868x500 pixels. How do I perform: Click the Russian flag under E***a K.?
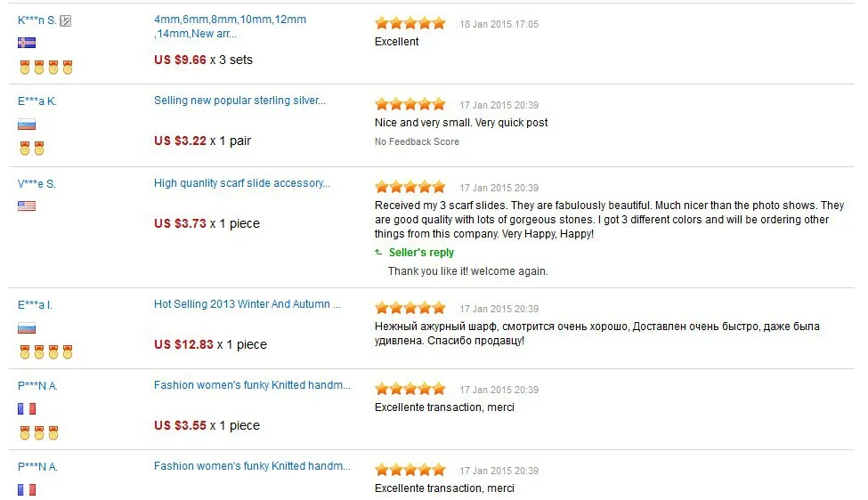(27, 125)
